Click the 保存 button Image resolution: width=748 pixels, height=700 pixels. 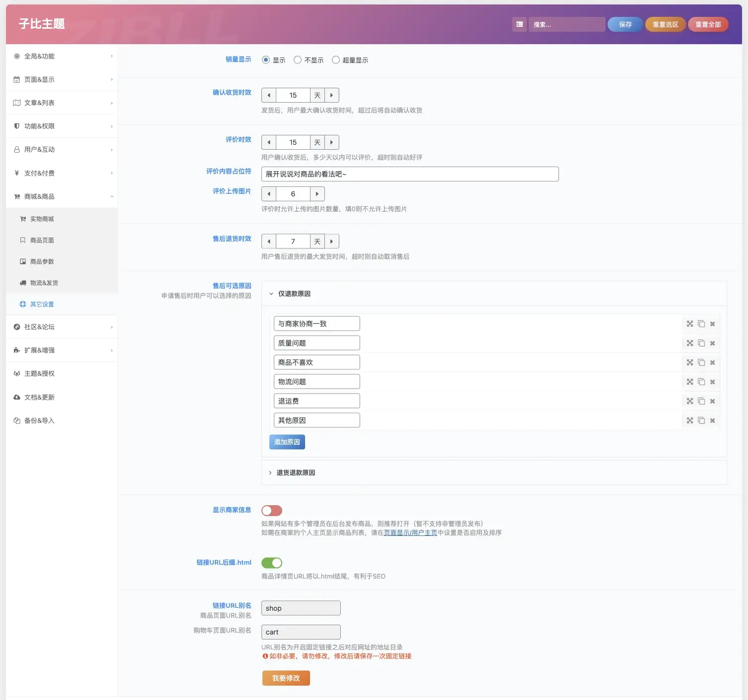pos(625,24)
